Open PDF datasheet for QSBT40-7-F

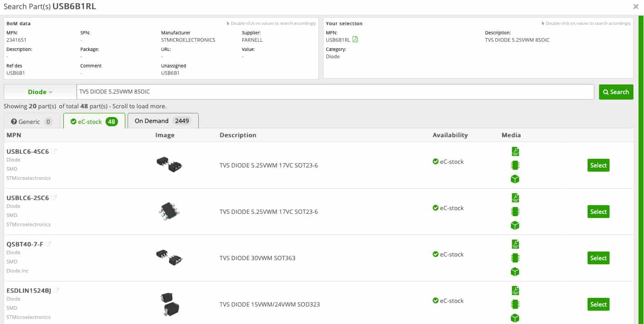(515, 244)
